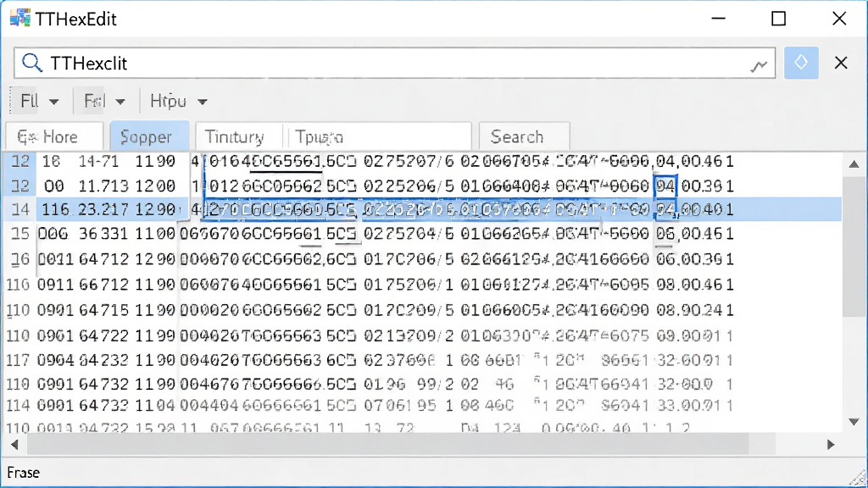
Task: Switch to the Tintury tab
Action: click(x=238, y=136)
